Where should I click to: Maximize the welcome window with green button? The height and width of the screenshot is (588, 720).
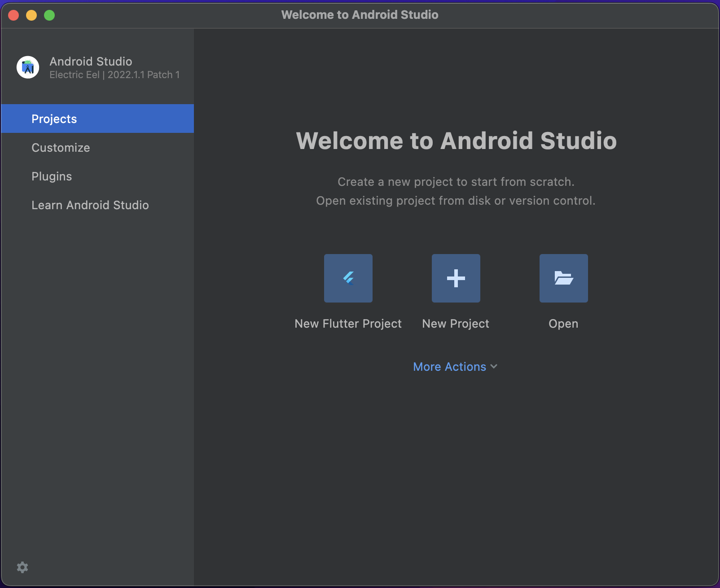(x=49, y=15)
